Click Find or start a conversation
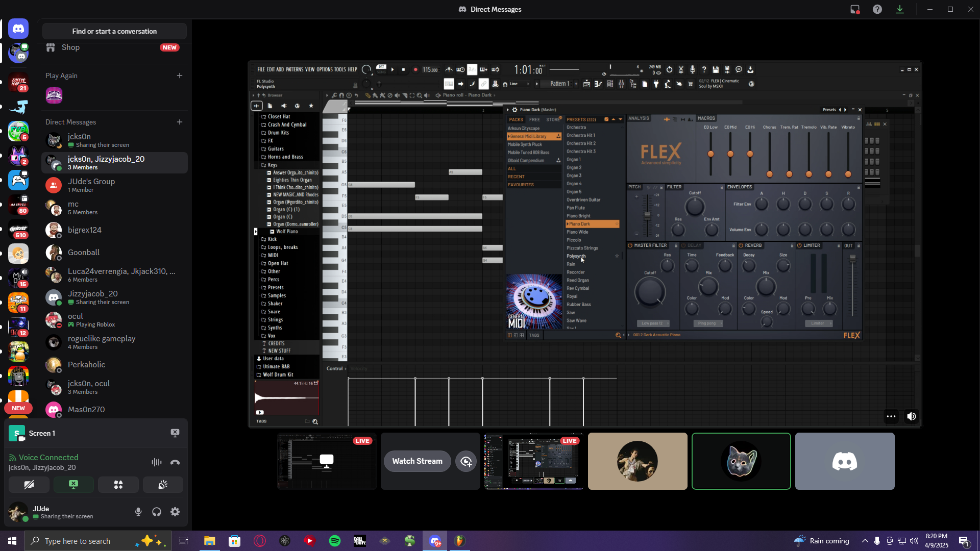This screenshot has height=551, width=980. point(114,31)
